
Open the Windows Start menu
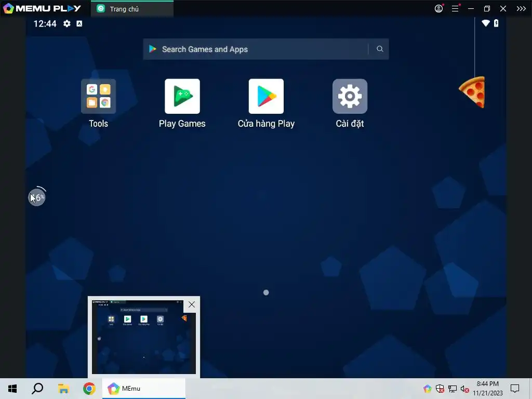[x=12, y=389]
